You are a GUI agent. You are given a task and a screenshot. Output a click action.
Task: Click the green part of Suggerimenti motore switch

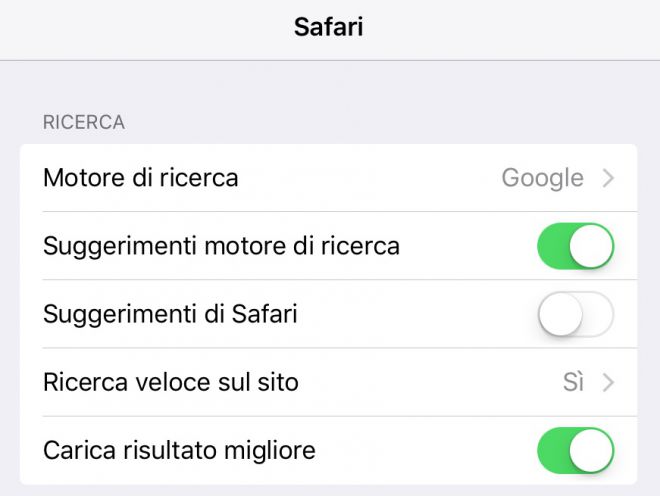[x=553, y=246]
